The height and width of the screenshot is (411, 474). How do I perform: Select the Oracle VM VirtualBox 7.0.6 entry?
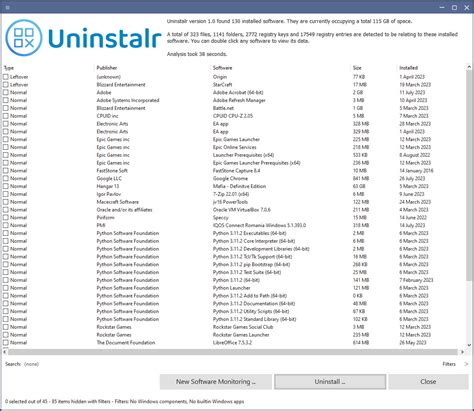(242, 210)
